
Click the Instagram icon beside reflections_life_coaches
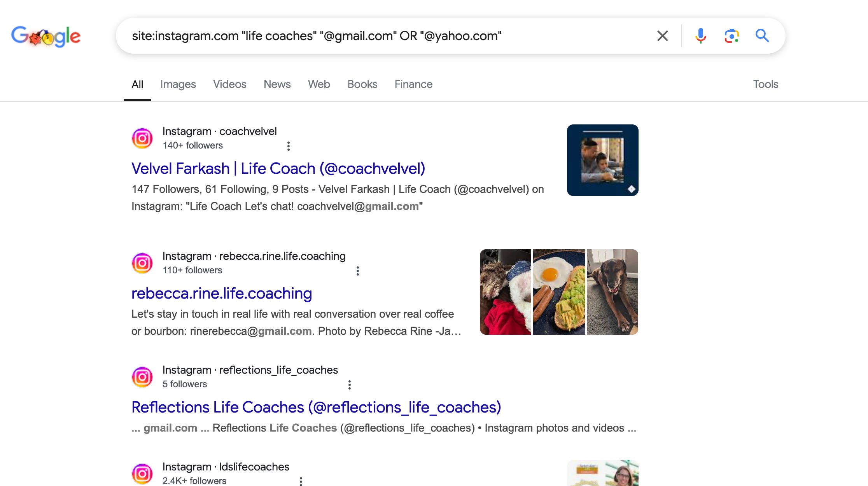(142, 377)
